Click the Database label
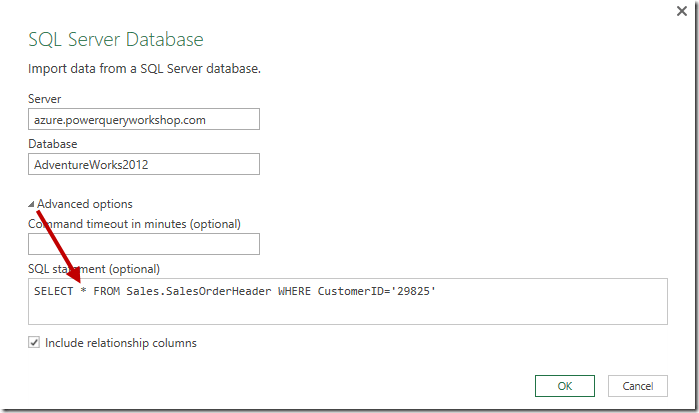This screenshot has width=699, height=413. point(53,144)
